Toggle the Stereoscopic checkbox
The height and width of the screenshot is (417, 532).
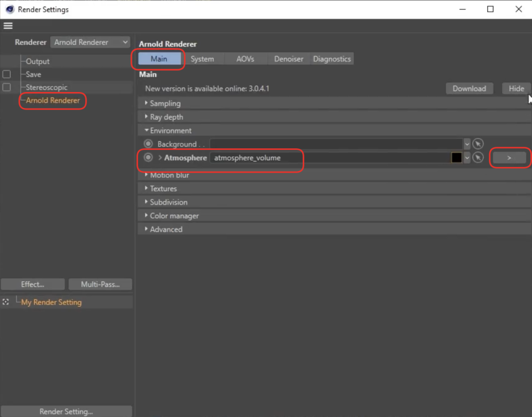point(6,87)
